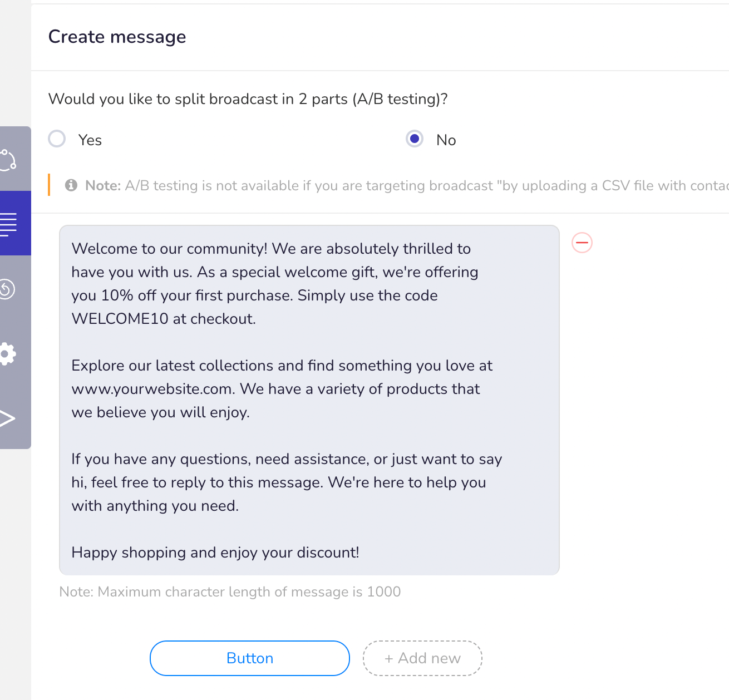The width and height of the screenshot is (729, 700).
Task: Open settings gear in the sidebar
Action: click(8, 354)
